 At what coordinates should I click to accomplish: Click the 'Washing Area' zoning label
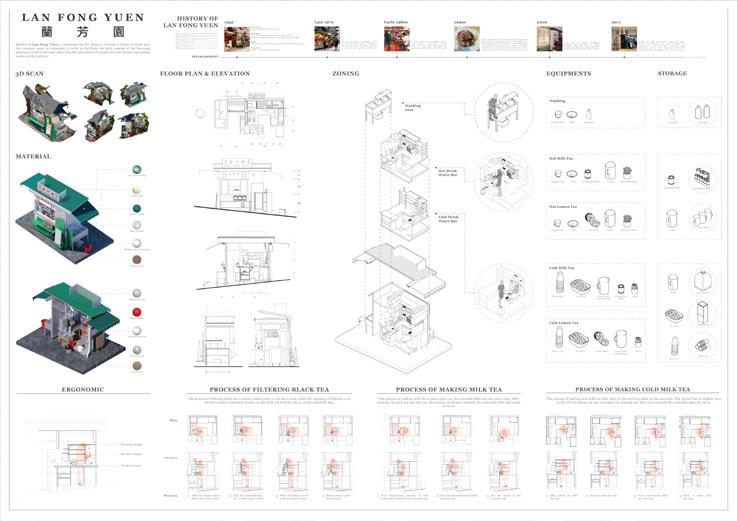point(412,108)
